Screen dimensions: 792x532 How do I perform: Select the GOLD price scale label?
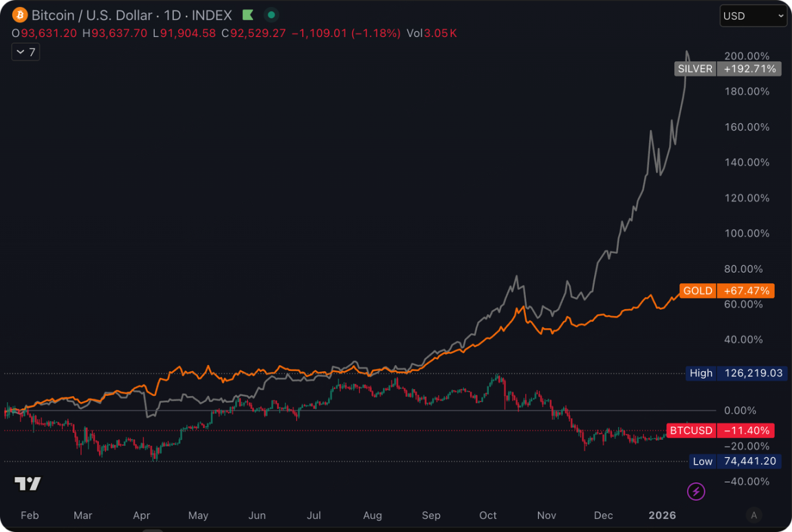click(697, 291)
